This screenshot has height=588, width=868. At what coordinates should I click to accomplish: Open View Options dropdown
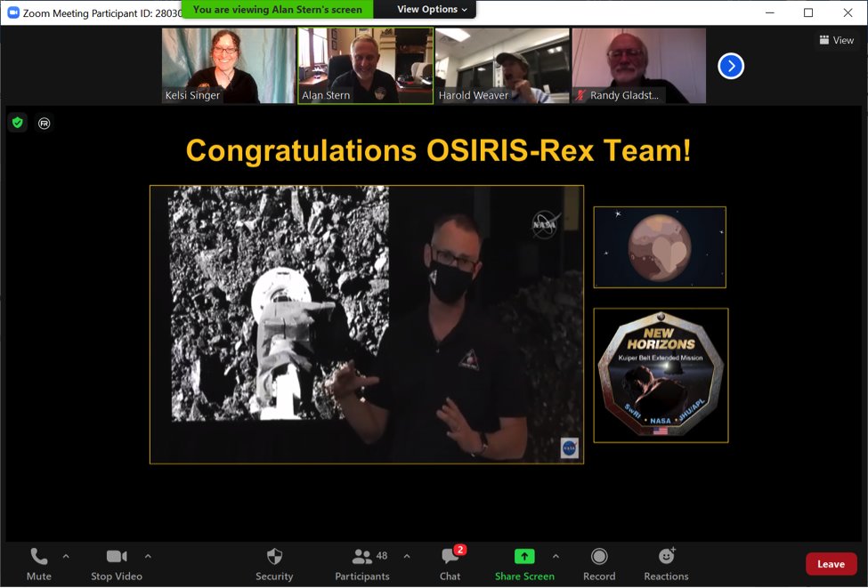click(x=432, y=10)
